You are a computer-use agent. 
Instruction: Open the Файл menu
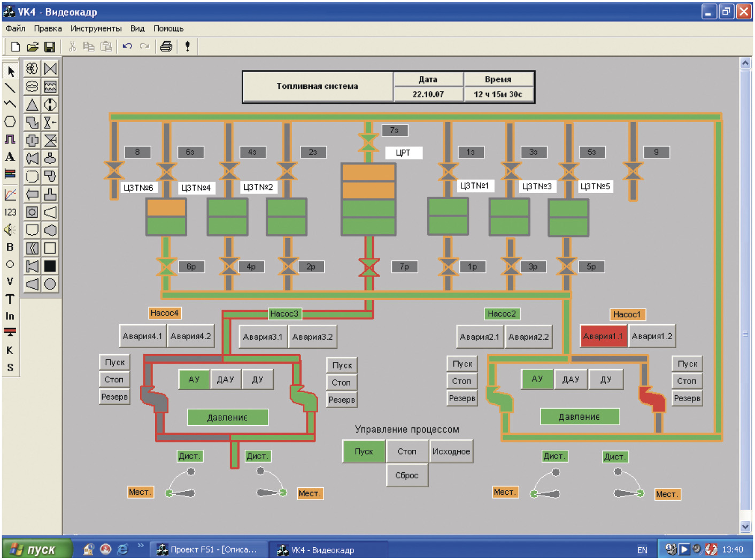click(x=16, y=28)
